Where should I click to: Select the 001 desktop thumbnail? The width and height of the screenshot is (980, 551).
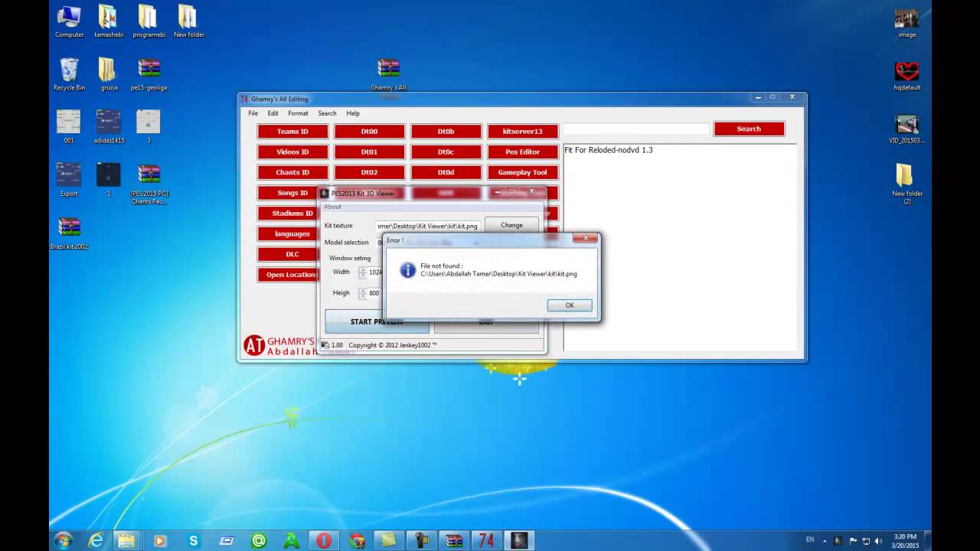tap(69, 127)
